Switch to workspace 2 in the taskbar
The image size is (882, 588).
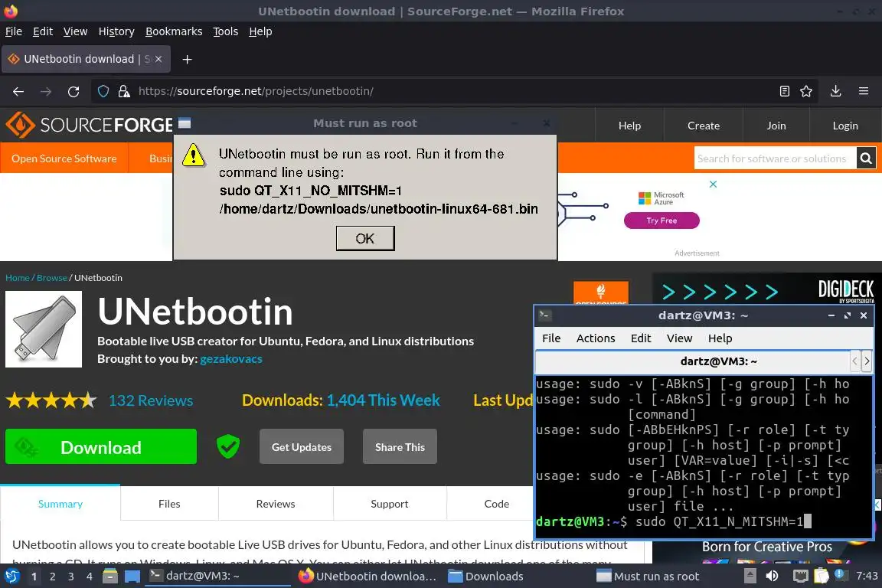[52, 577]
